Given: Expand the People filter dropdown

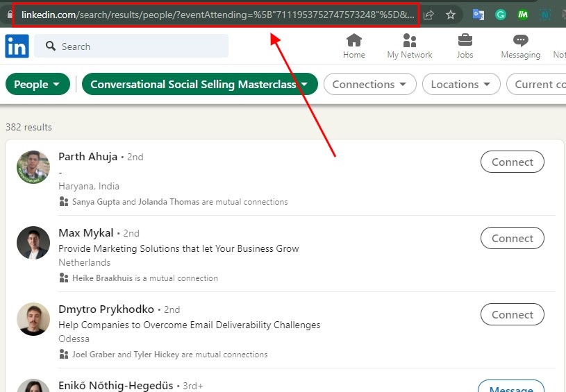Looking at the screenshot, I should tap(38, 84).
